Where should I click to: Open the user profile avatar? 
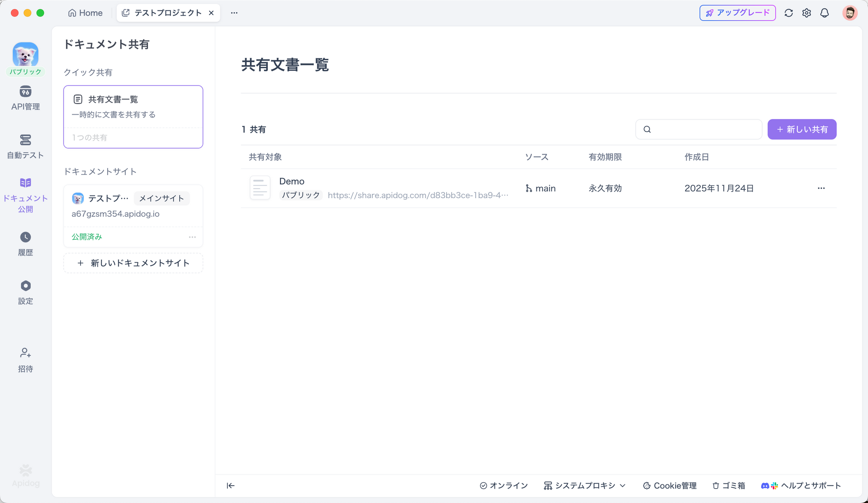tap(850, 13)
